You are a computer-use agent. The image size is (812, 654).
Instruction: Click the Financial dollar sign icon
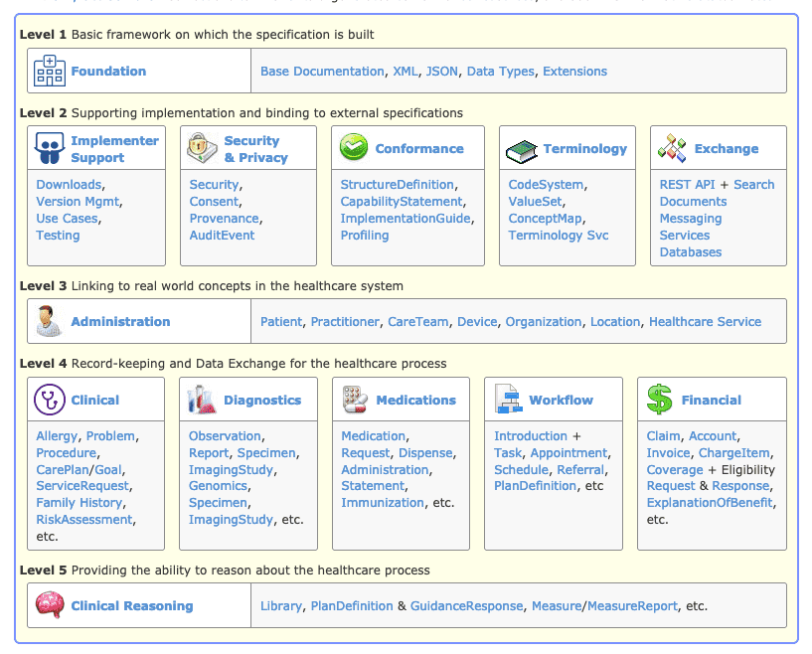[x=659, y=400]
